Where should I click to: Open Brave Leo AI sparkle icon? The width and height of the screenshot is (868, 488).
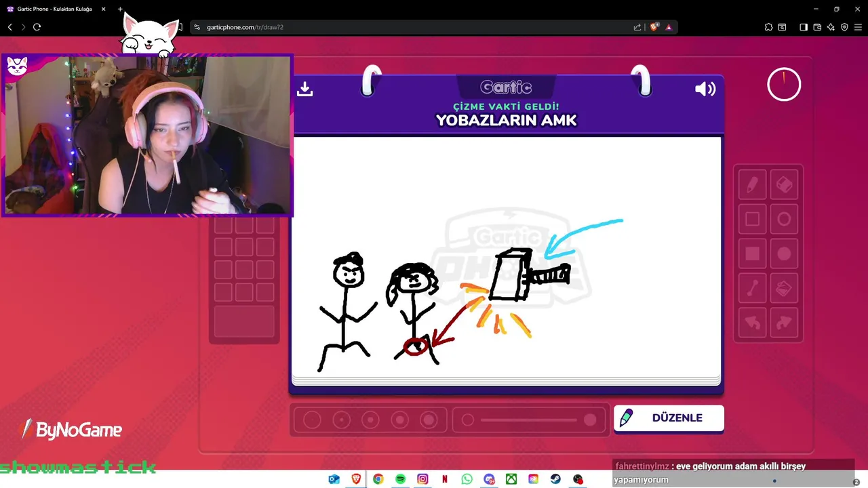831,27
